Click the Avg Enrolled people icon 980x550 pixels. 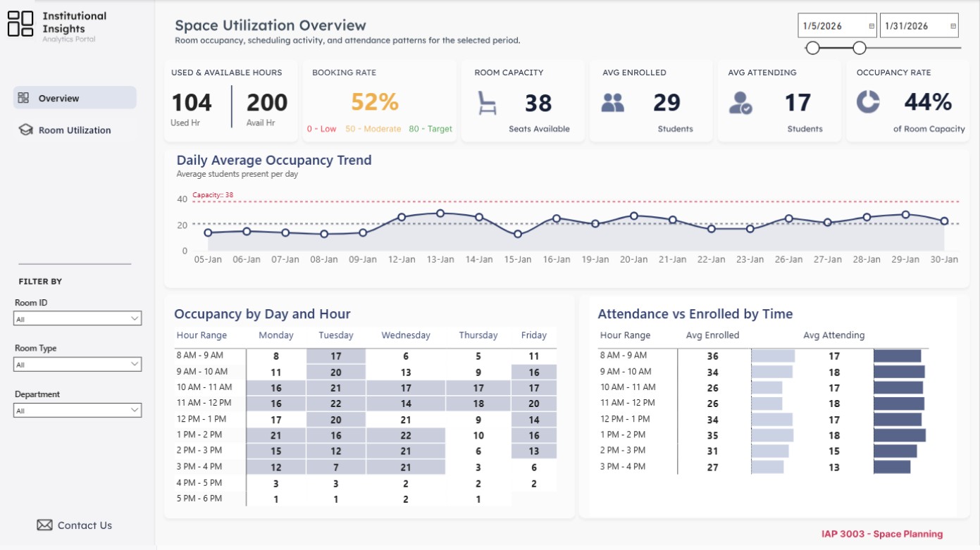click(x=613, y=103)
